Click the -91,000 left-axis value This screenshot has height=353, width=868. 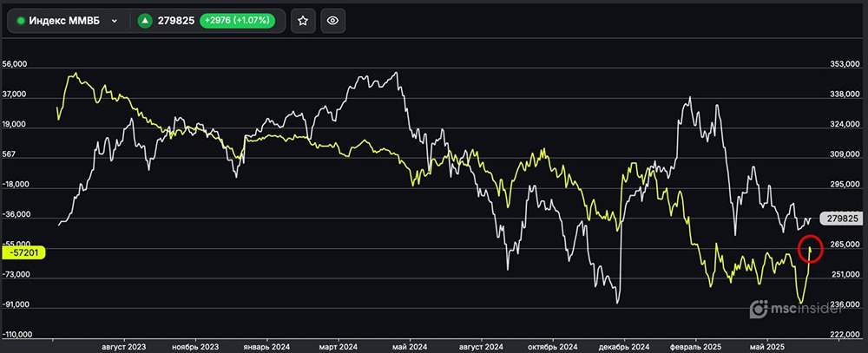[x=16, y=304]
